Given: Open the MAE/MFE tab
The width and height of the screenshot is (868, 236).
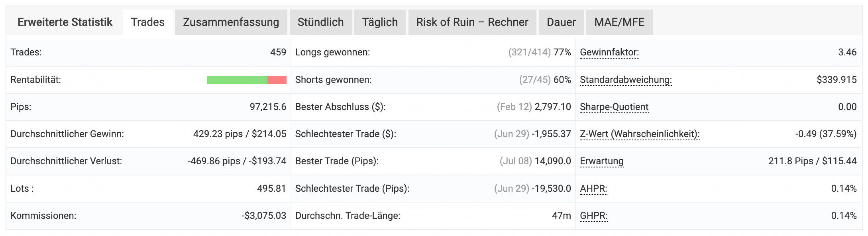Looking at the screenshot, I should (x=619, y=22).
